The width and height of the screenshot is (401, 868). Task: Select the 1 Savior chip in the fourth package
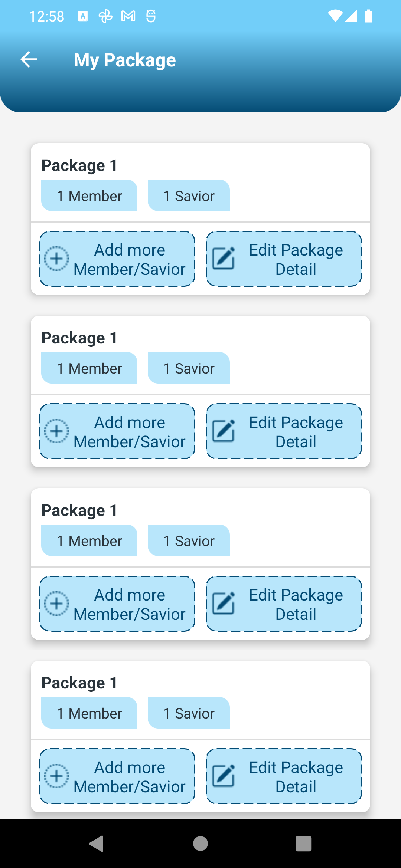[189, 713]
